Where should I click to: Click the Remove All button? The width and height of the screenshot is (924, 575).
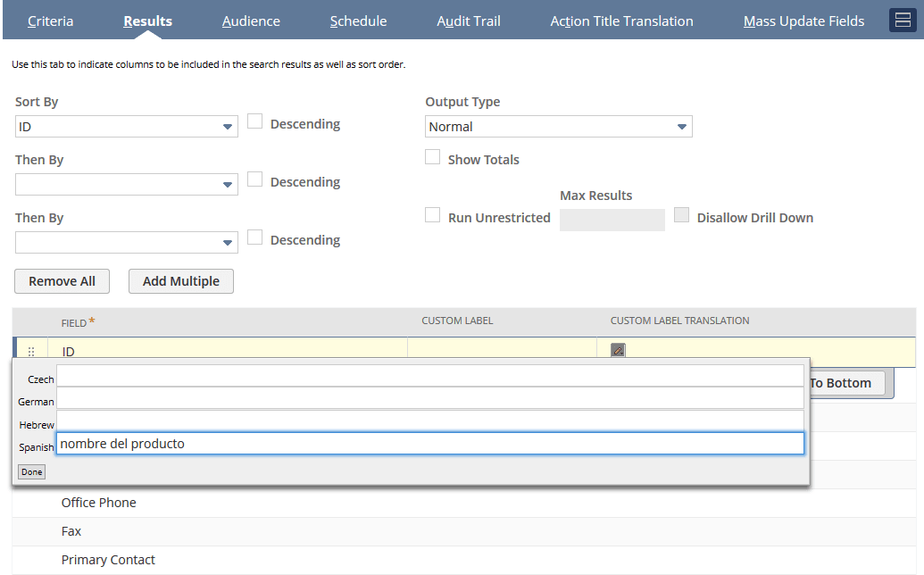pos(62,281)
